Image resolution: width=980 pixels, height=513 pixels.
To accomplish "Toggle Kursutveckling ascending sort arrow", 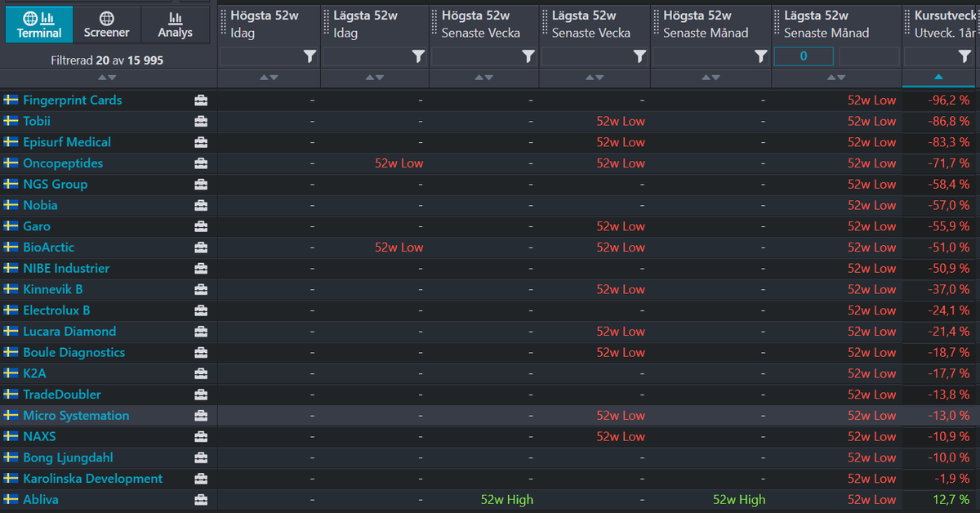I will coord(938,77).
